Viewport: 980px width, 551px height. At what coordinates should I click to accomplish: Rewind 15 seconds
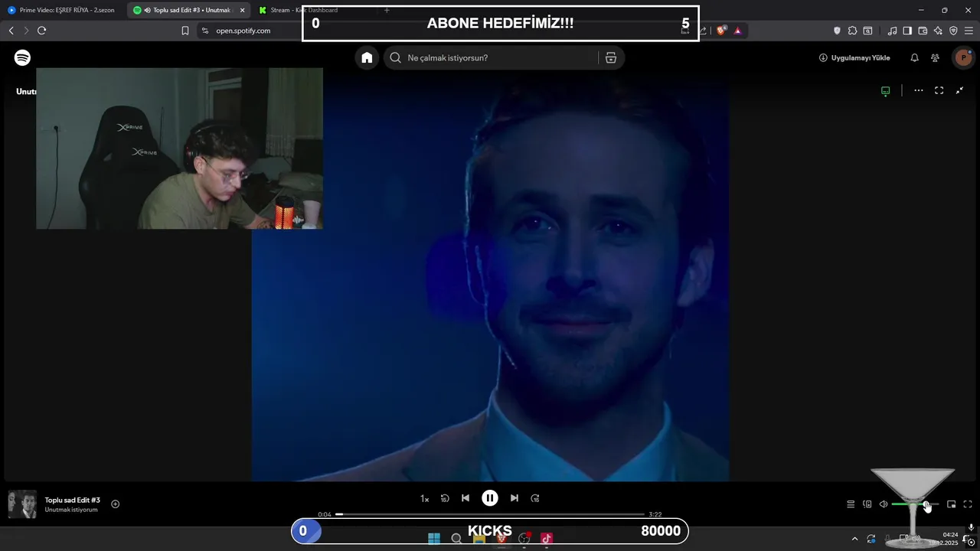pyautogui.click(x=445, y=498)
